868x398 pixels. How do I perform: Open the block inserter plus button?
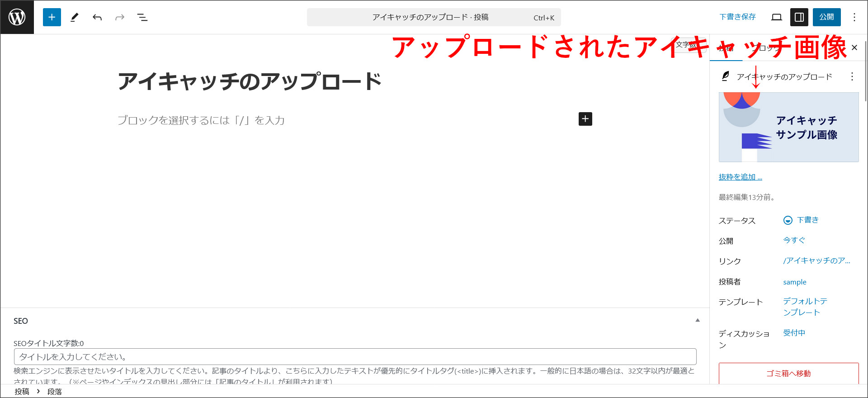coord(52,17)
